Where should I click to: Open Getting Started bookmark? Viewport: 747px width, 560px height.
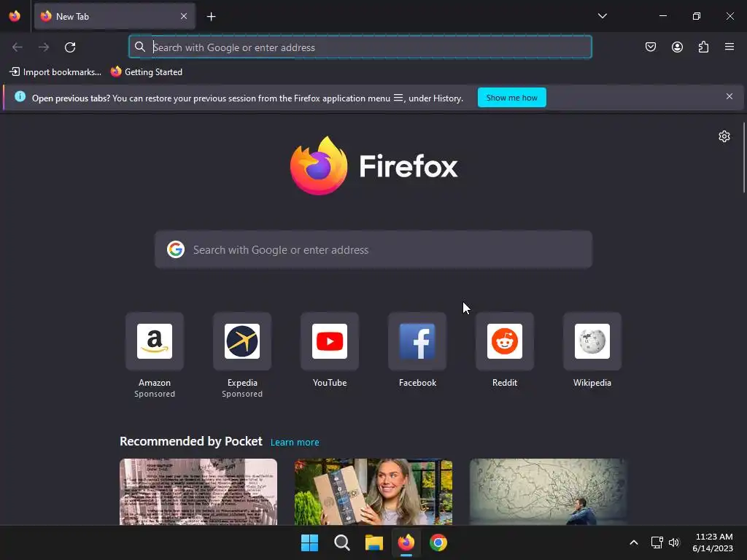click(147, 72)
